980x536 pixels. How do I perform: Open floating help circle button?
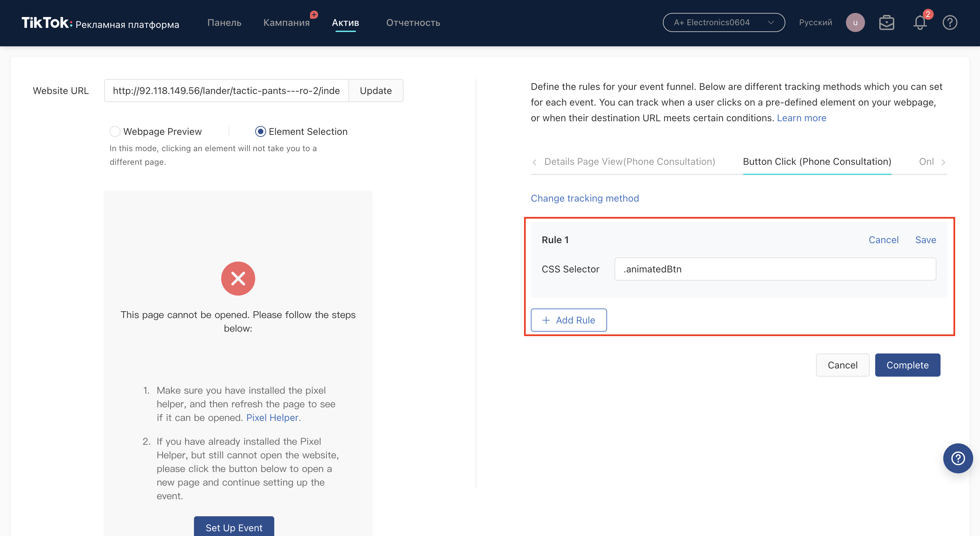coord(958,458)
